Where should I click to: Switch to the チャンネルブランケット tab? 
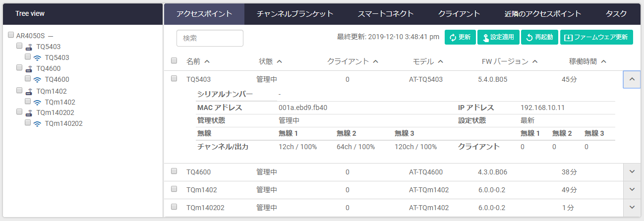coord(295,14)
